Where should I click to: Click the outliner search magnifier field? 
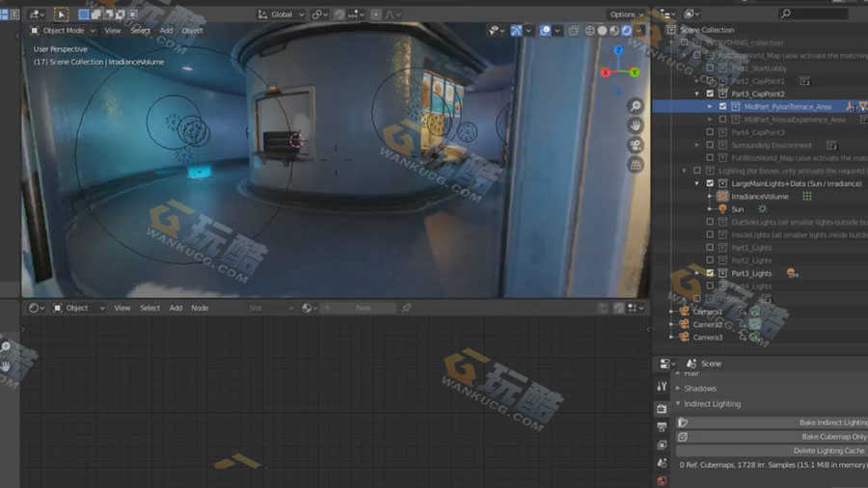tap(814, 14)
